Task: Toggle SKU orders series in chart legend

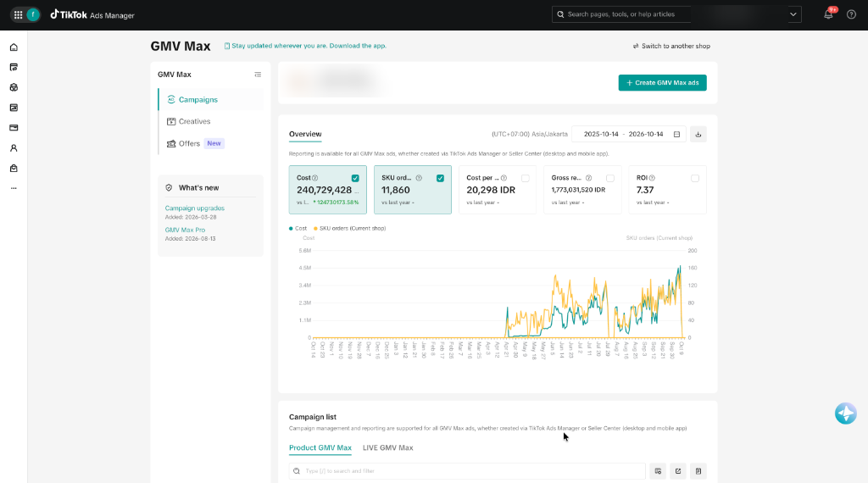Action: coord(349,229)
